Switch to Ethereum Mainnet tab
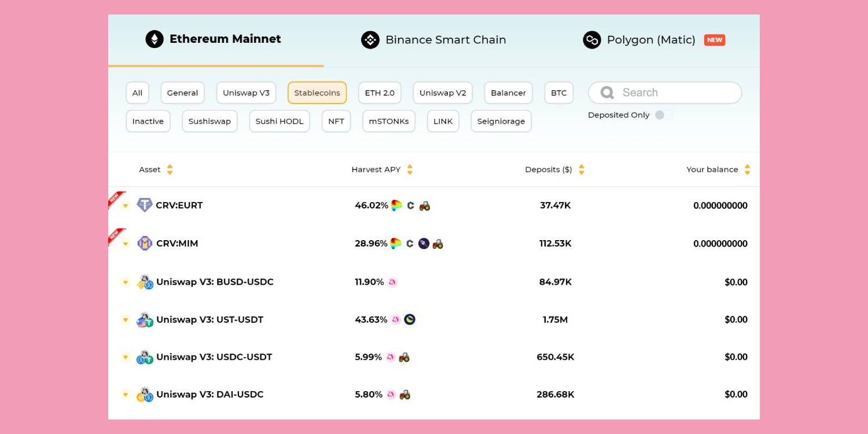This screenshot has width=868, height=434. tap(216, 41)
